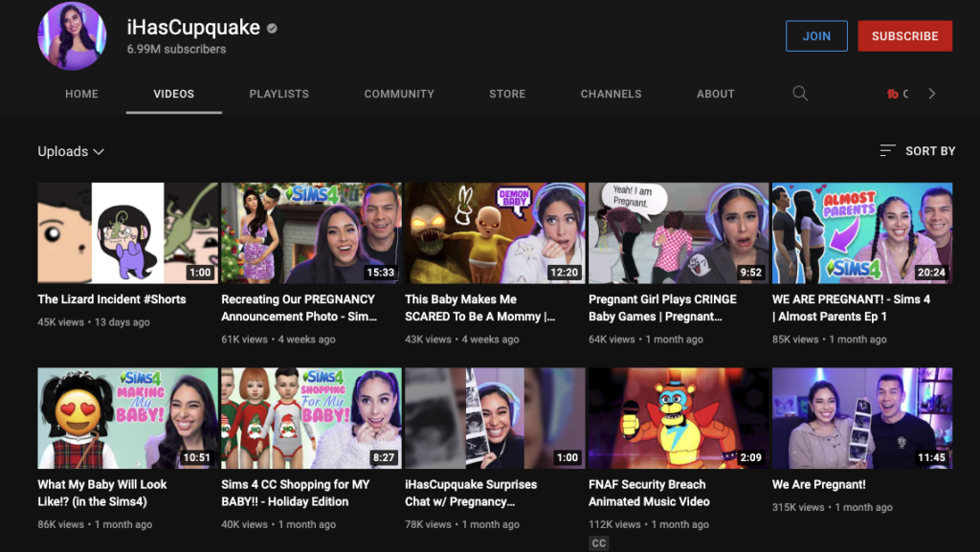Click the 6.99M subscribers text

pyautogui.click(x=176, y=49)
